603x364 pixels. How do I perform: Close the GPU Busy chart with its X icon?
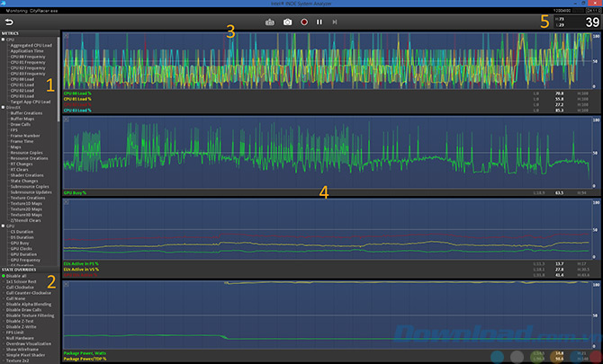pos(67,118)
